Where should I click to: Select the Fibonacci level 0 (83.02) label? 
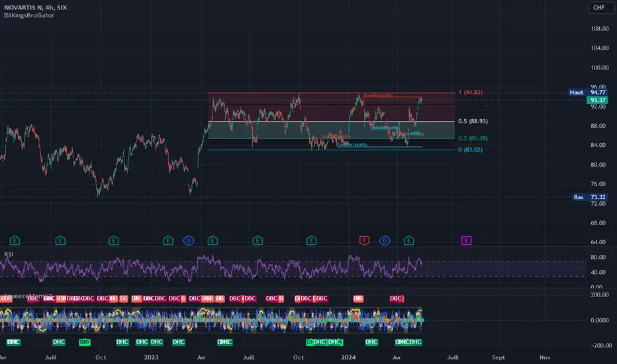470,150
